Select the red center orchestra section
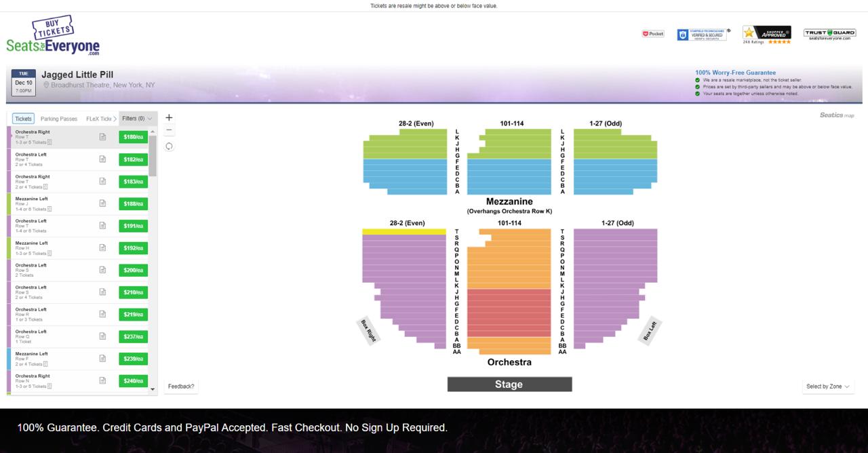Image resolution: width=868 pixels, height=453 pixels. coord(509,312)
